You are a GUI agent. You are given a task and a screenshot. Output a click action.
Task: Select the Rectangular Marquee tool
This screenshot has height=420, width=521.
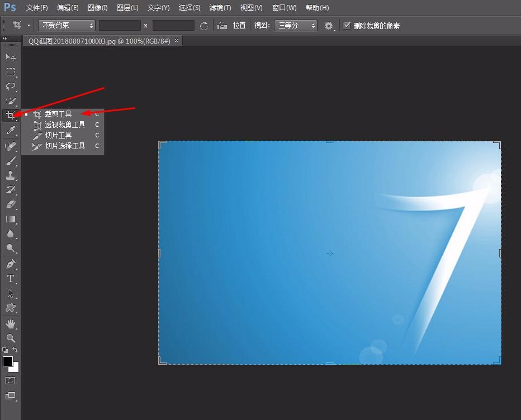(x=10, y=71)
